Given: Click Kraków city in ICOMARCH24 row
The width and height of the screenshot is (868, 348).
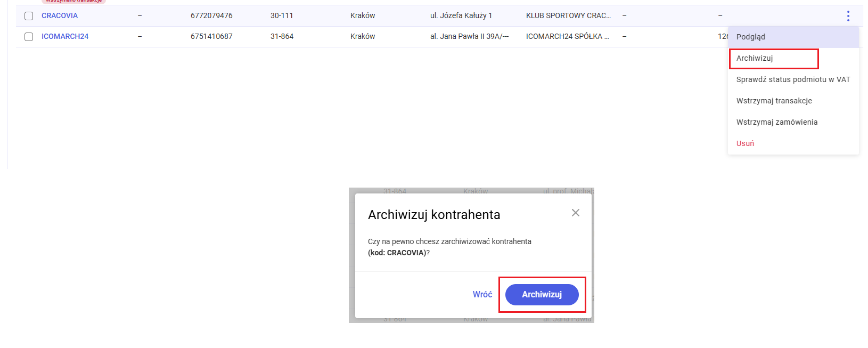Looking at the screenshot, I should point(363,36).
